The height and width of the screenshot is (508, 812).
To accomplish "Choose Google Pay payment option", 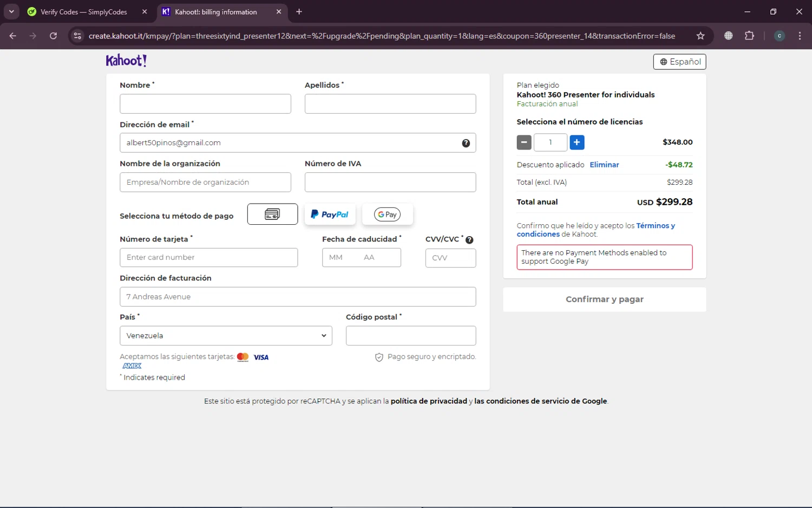I will (388, 214).
